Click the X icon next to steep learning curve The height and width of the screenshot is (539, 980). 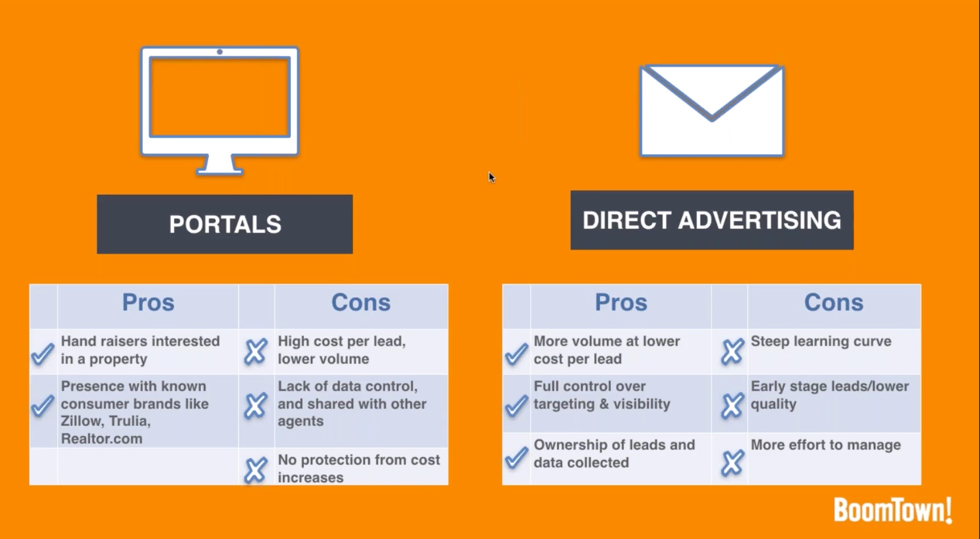731,350
